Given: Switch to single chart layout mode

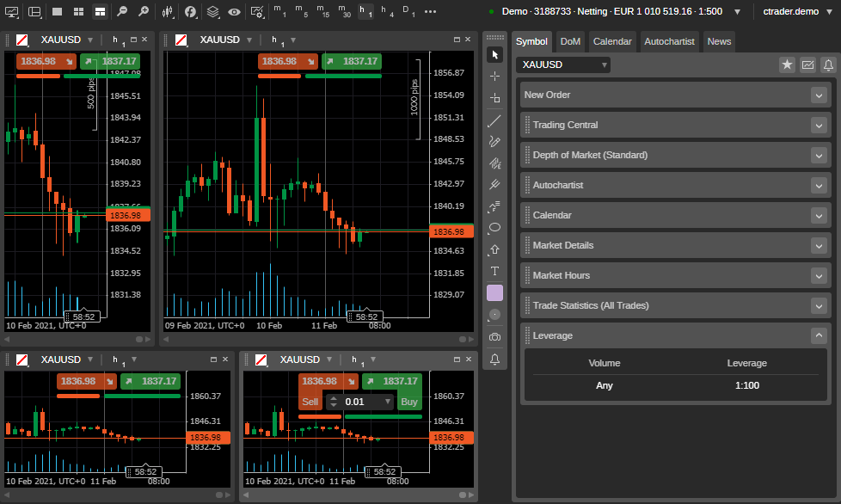Looking at the screenshot, I should (x=57, y=12).
